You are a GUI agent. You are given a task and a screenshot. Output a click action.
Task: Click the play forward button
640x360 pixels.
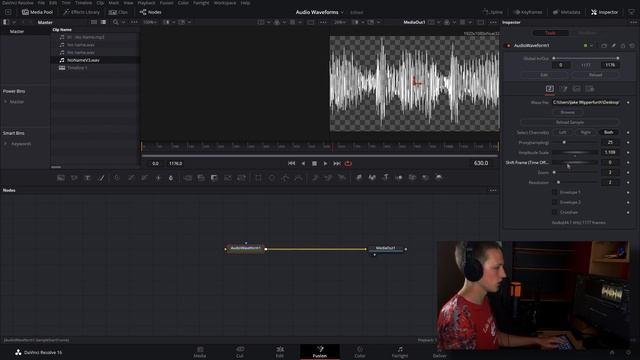click(x=325, y=163)
